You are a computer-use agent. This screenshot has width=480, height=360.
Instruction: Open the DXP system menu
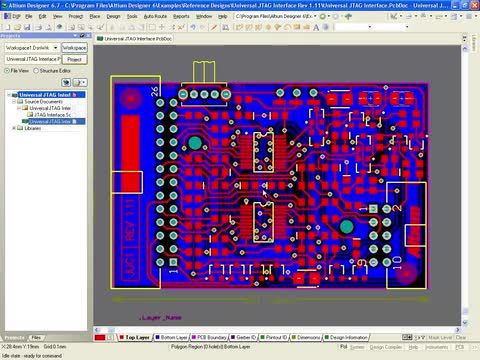coord(12,16)
